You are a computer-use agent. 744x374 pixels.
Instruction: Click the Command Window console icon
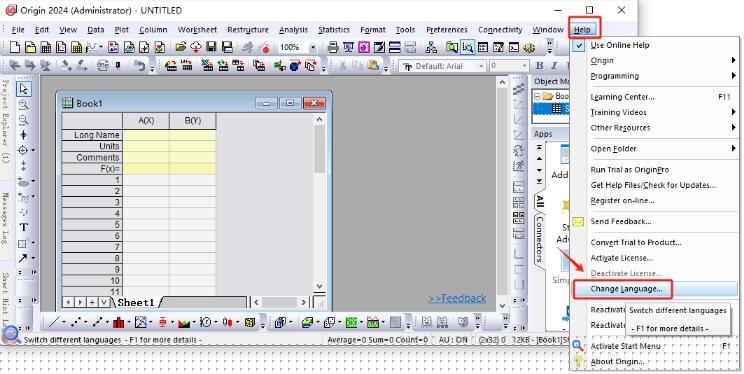click(514, 47)
